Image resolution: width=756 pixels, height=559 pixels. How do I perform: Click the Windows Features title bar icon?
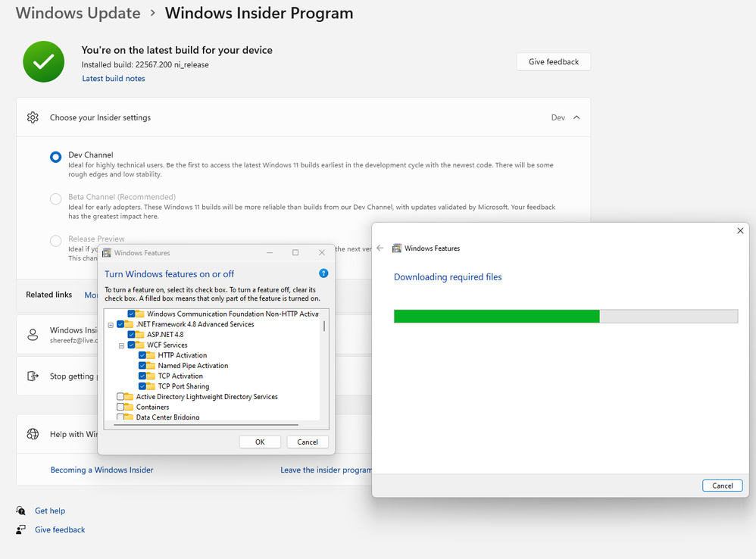[x=107, y=252]
